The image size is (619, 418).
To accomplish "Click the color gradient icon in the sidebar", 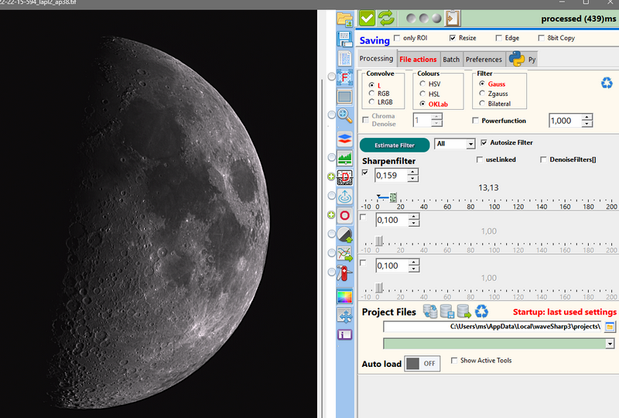I will point(344,296).
